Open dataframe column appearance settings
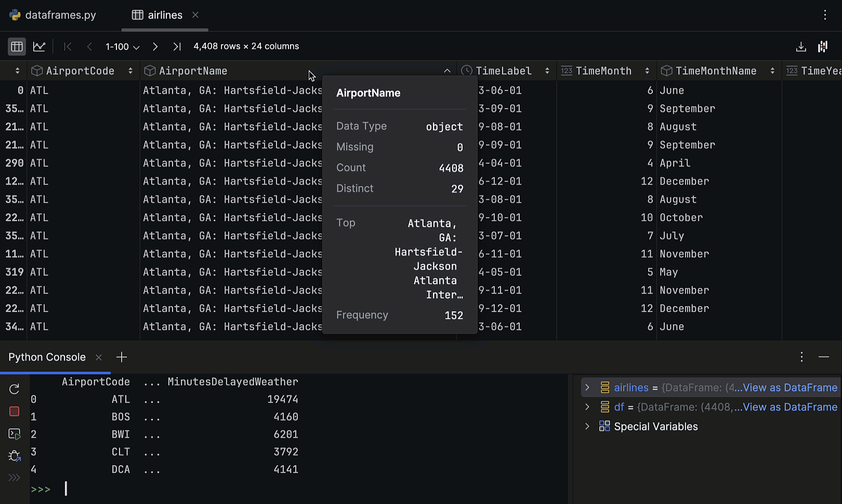This screenshot has height=504, width=842. click(x=823, y=46)
